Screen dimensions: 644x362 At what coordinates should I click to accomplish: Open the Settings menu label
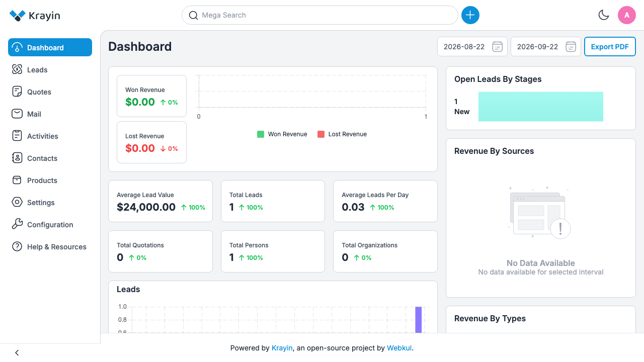click(41, 203)
